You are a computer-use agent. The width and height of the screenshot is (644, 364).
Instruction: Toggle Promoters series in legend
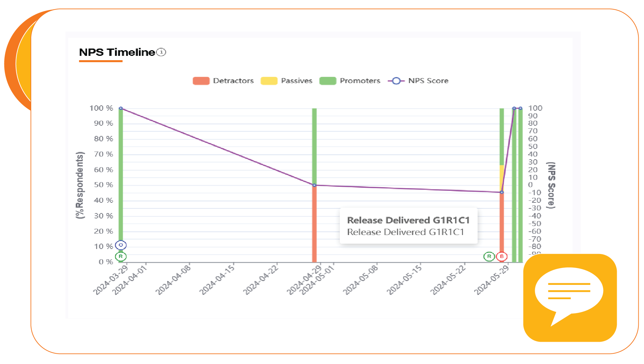(360, 81)
